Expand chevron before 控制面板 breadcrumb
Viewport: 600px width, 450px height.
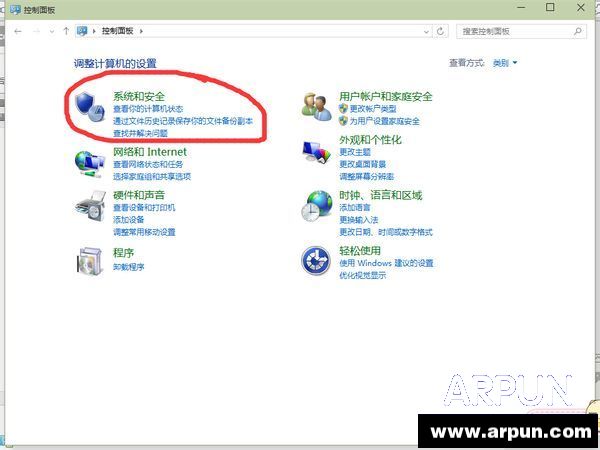94,31
